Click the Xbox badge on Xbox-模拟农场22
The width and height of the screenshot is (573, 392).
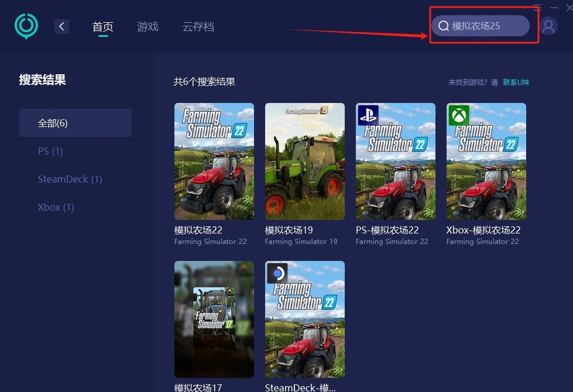coord(459,115)
